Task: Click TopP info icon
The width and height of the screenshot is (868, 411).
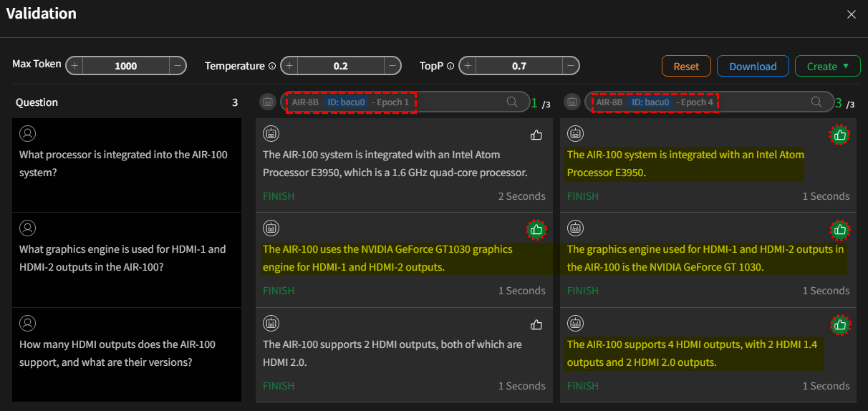Action: (450, 66)
